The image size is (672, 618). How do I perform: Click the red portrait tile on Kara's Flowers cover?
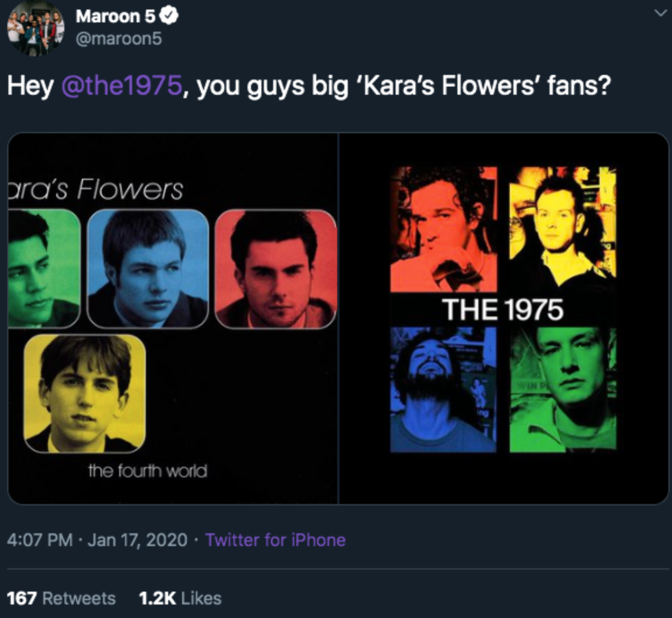[x=276, y=269]
